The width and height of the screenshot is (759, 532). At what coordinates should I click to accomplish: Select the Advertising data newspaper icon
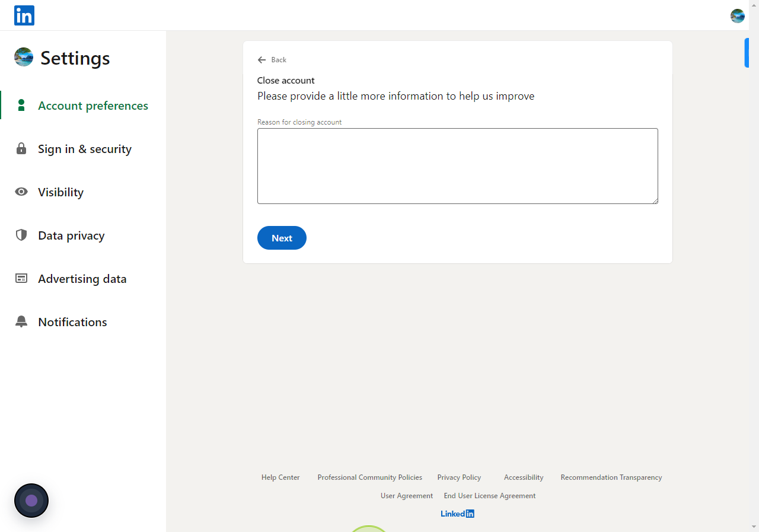(x=21, y=279)
